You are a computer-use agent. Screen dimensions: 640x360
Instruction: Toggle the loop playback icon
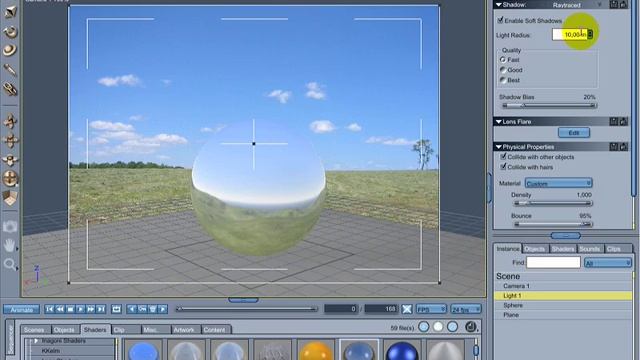[x=116, y=309]
